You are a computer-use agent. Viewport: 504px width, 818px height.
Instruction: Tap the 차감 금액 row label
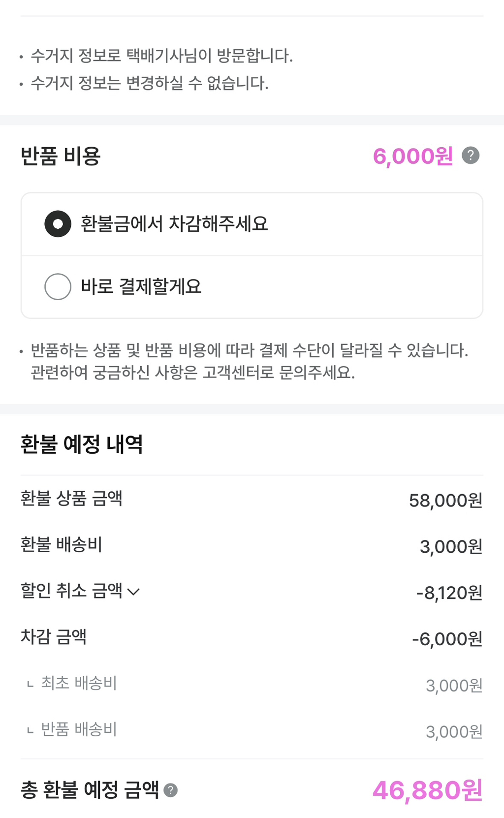54,637
